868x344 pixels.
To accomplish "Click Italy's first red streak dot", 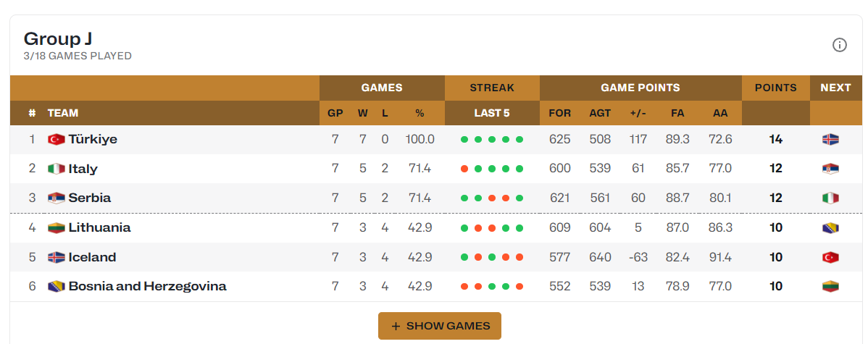I will pyautogui.click(x=464, y=169).
